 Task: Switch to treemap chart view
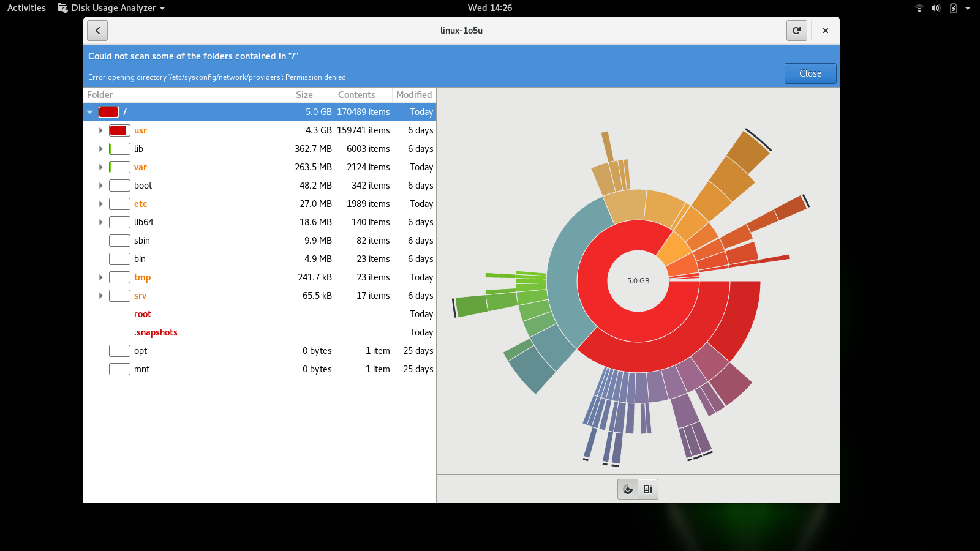[x=648, y=489]
